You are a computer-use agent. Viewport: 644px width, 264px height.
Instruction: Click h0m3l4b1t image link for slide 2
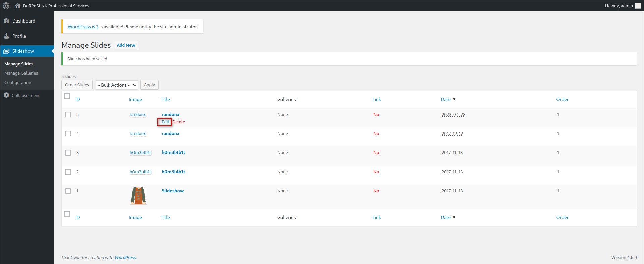(141, 172)
